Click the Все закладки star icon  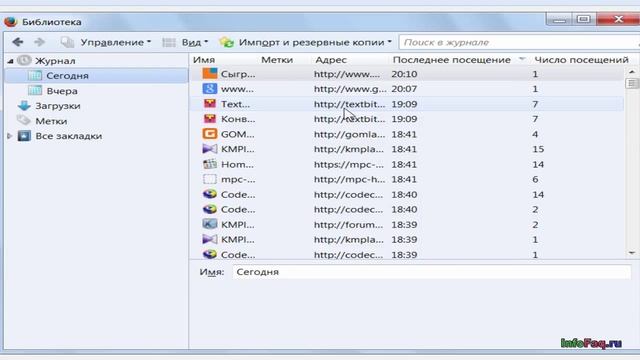click(24, 136)
